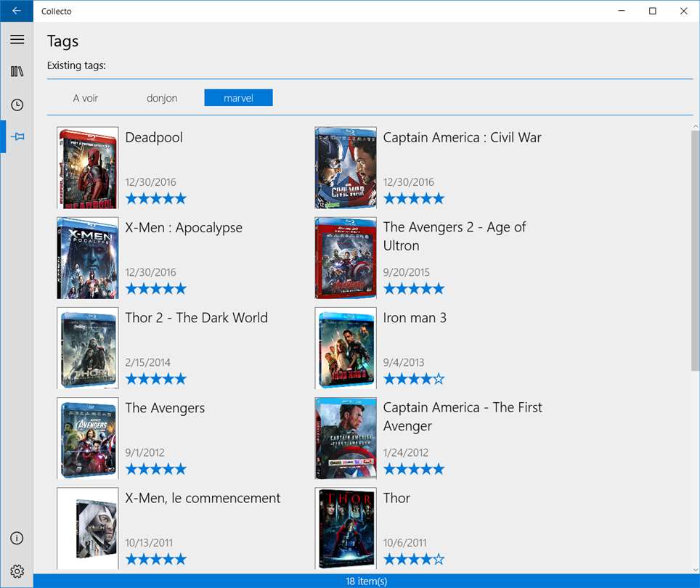Maximize the Collecto window
This screenshot has height=588, width=700.
(x=652, y=11)
